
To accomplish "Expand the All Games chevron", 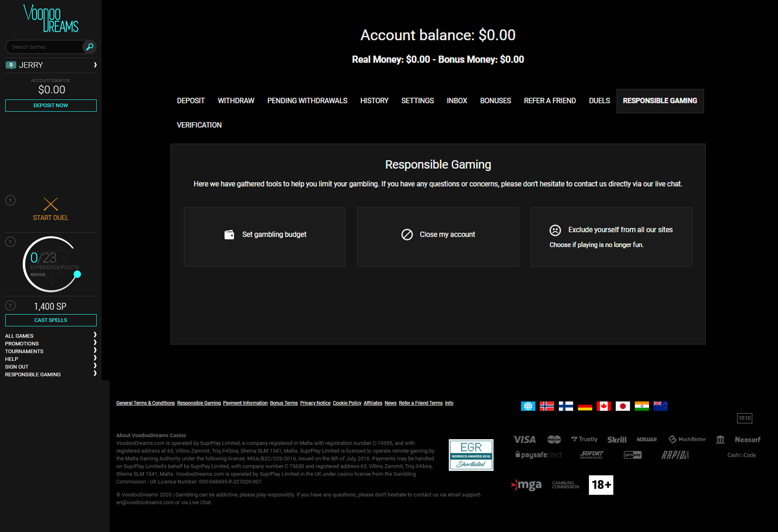I will click(x=95, y=335).
